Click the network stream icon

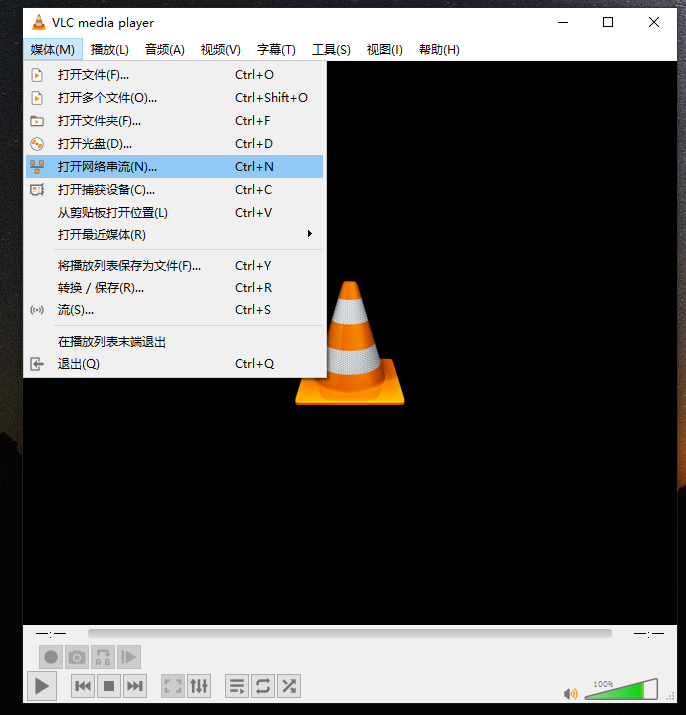coord(37,167)
